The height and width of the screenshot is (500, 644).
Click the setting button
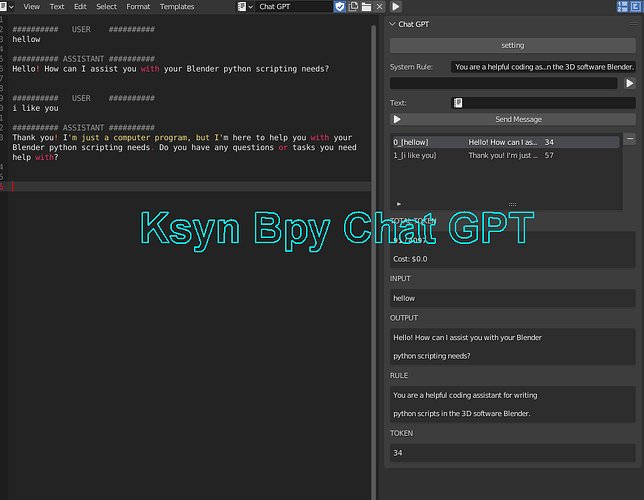point(513,45)
